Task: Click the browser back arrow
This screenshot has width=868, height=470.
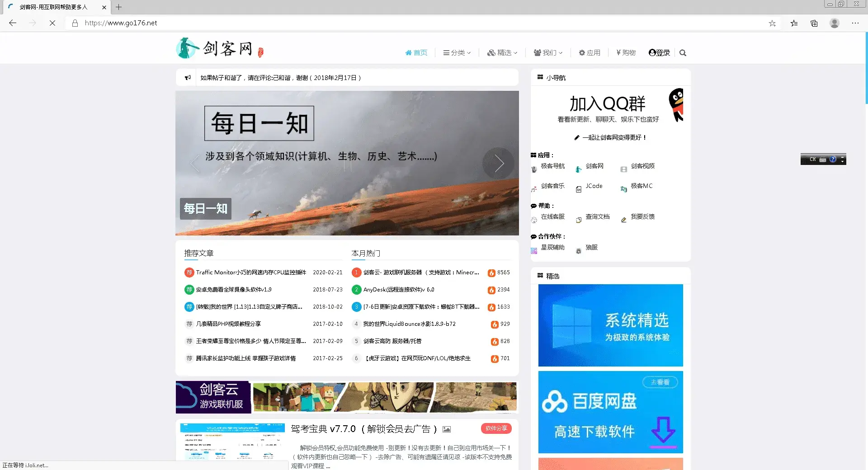Action: tap(13, 23)
